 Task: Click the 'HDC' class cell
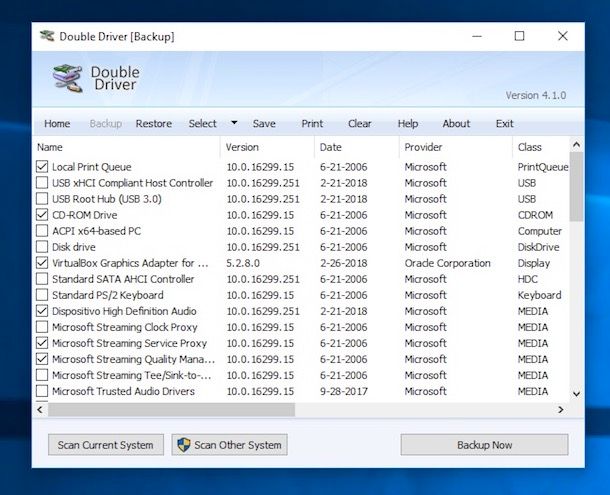tap(528, 279)
